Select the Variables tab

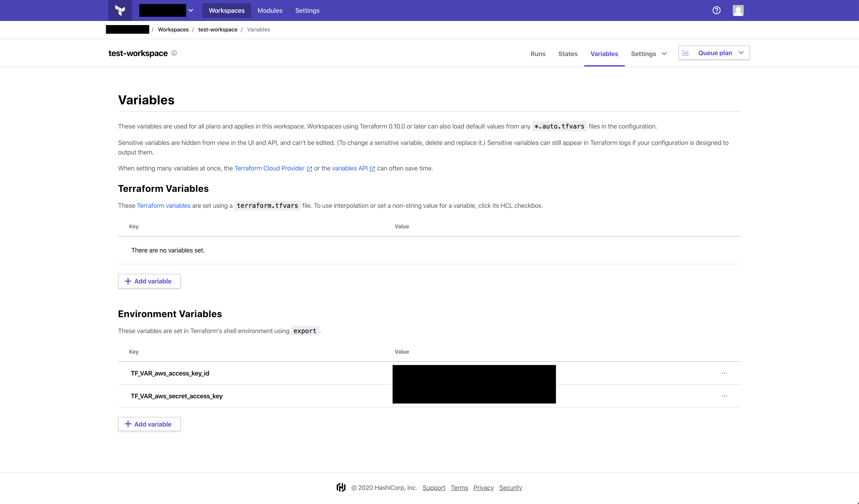604,54
